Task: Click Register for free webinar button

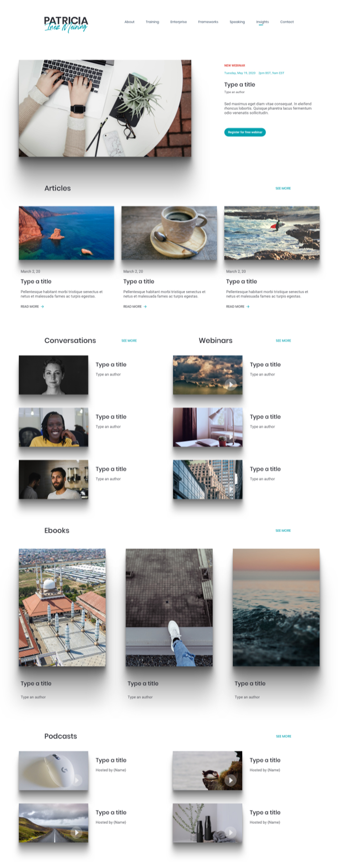Action: 245,132
